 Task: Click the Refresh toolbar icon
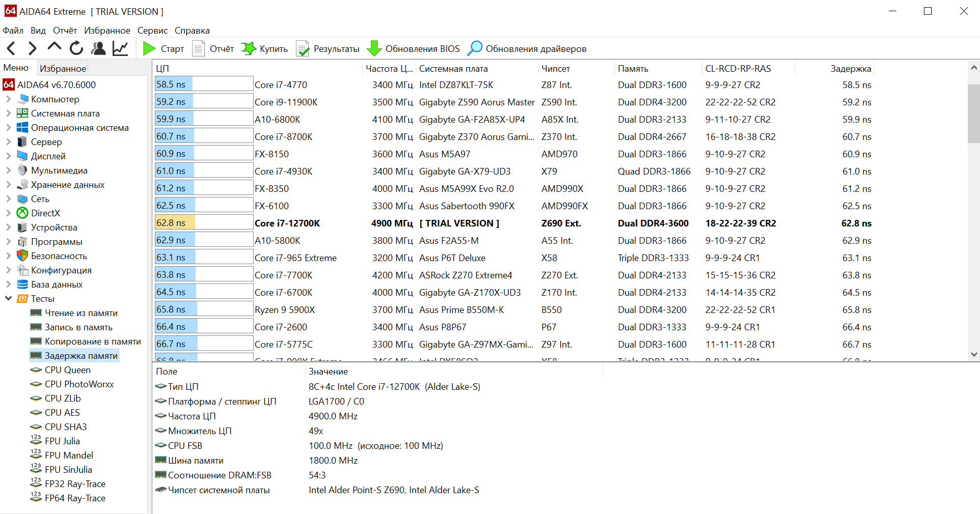tap(76, 48)
